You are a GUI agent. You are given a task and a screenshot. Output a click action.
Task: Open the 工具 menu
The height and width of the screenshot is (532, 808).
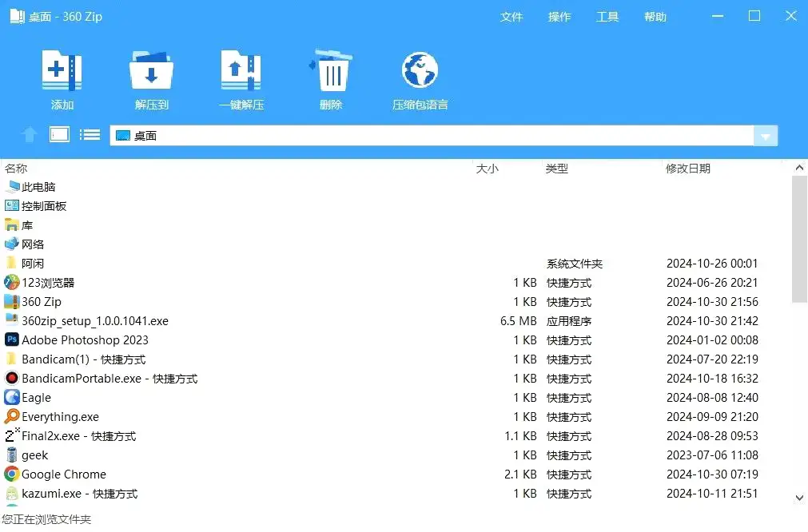click(x=607, y=17)
